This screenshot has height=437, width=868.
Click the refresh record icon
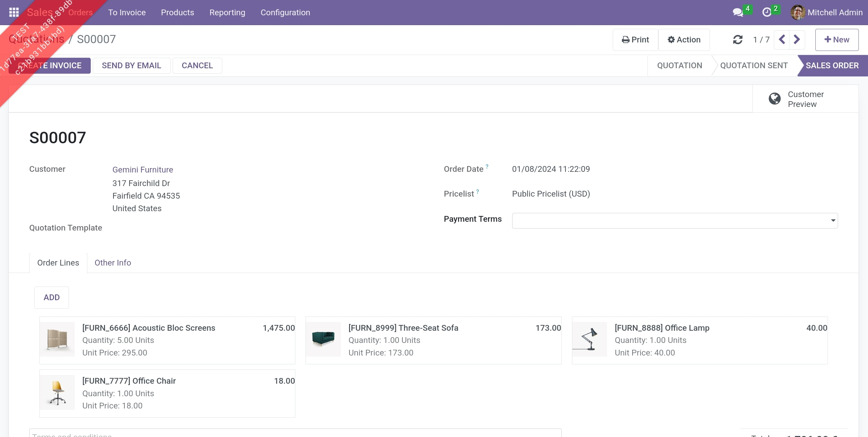click(737, 40)
